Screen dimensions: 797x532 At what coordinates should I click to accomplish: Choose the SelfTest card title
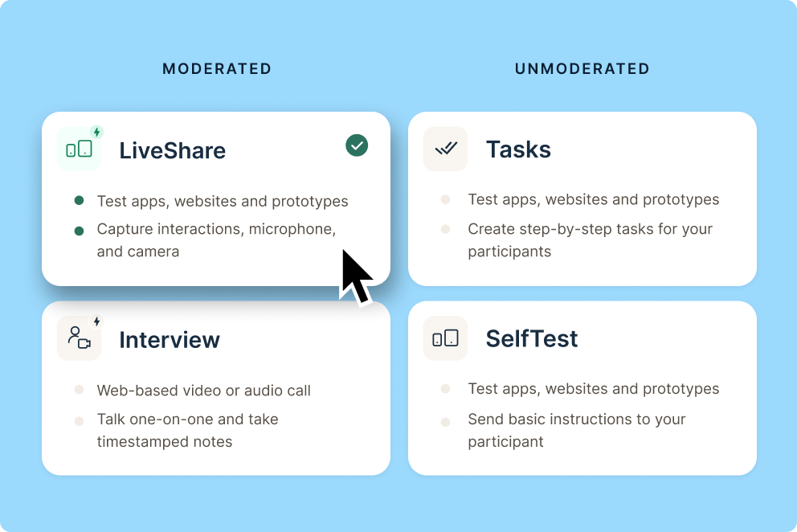(x=532, y=339)
